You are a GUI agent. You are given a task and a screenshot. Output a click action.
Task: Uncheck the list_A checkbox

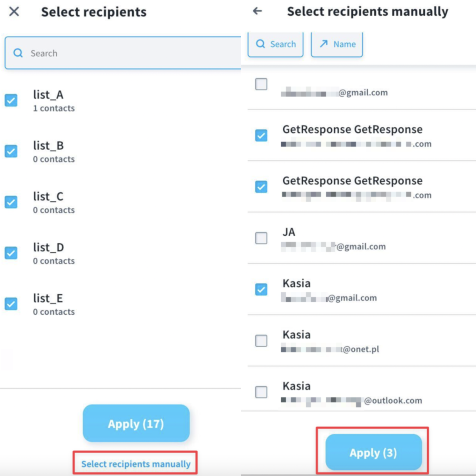11,100
